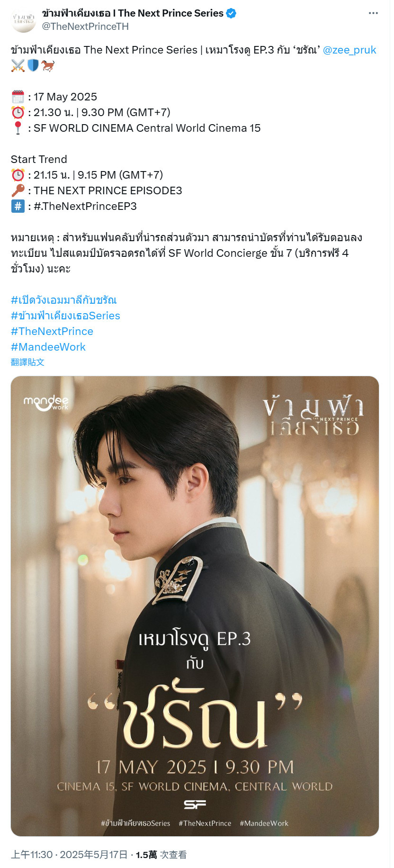Click the post timestamp 上午11:30 · 2025年5月17日
The height and width of the screenshot is (868, 394).
coord(69,855)
